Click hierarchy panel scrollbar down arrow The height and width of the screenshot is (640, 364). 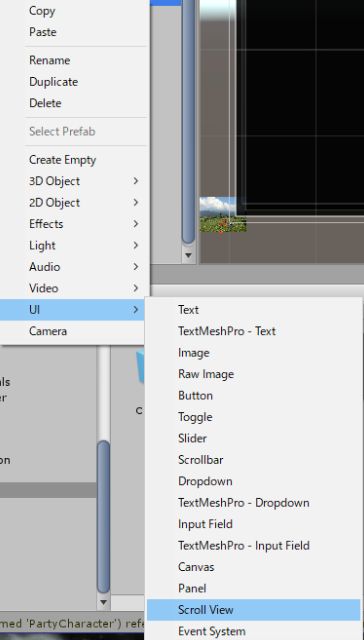coord(188,256)
